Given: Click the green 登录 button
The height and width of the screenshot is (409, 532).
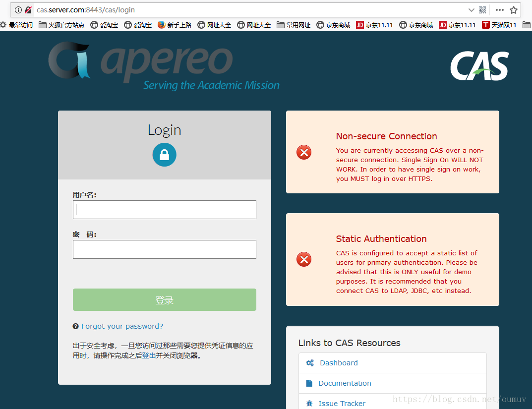Looking at the screenshot, I should pyautogui.click(x=165, y=300).
